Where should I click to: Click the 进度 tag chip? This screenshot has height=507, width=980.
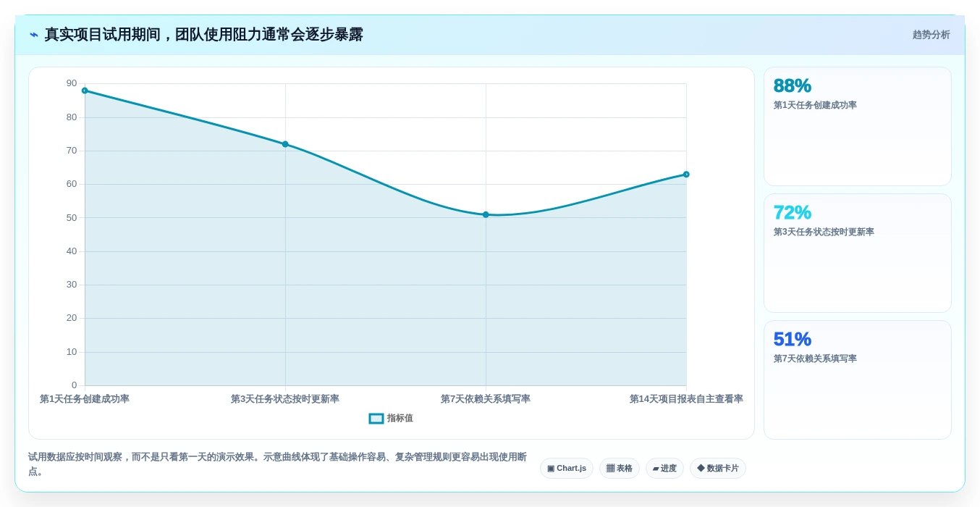[x=664, y=469]
